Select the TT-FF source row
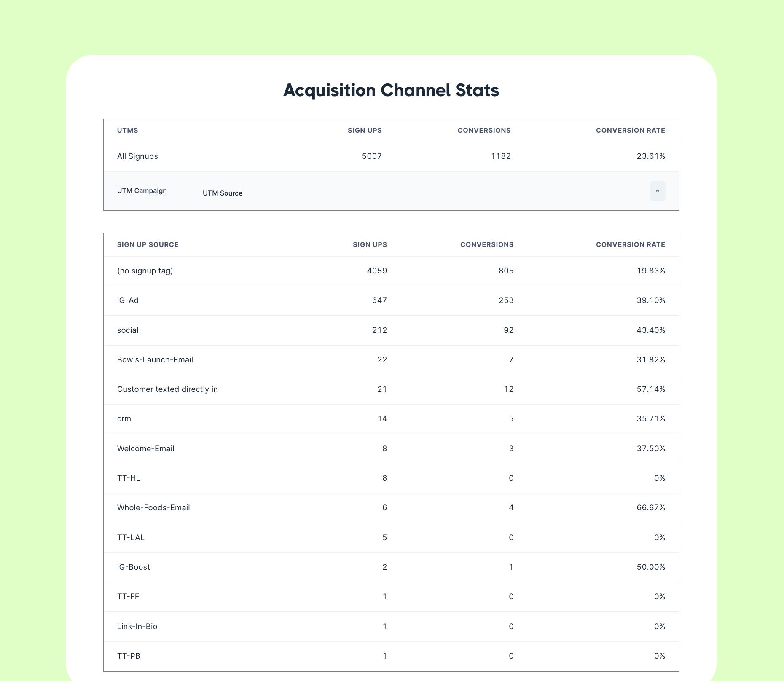Image resolution: width=784 pixels, height=681 pixels. [391, 597]
